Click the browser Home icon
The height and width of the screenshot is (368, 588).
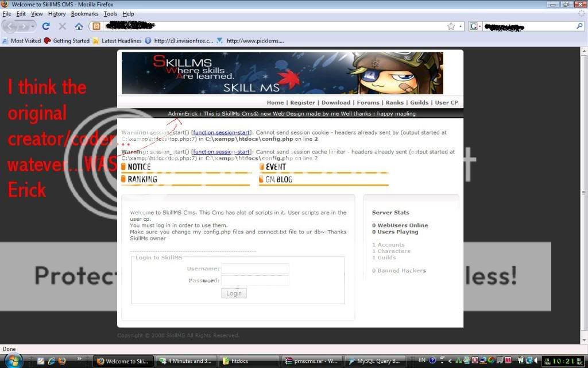[79, 26]
